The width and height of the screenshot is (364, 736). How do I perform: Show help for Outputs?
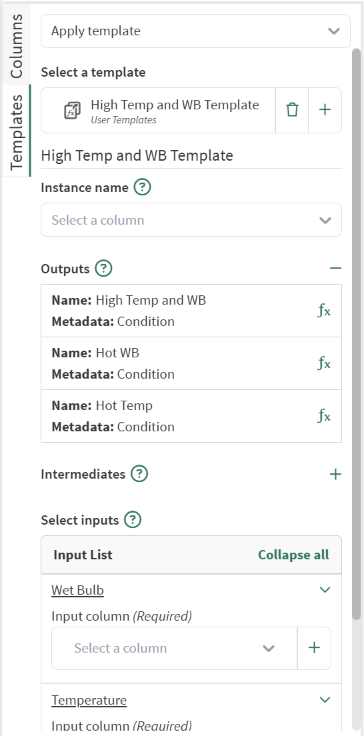[x=103, y=269]
